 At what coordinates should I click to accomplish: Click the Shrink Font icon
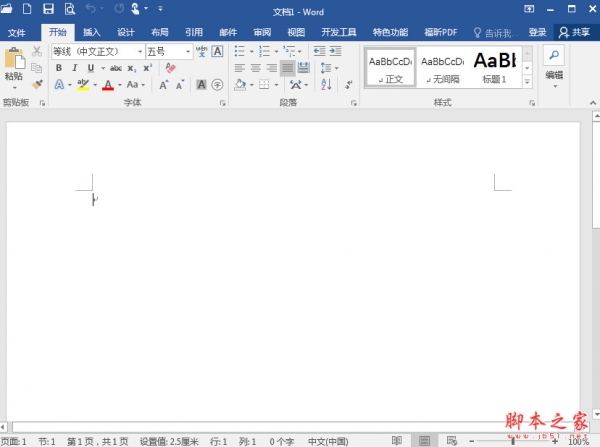(180, 85)
